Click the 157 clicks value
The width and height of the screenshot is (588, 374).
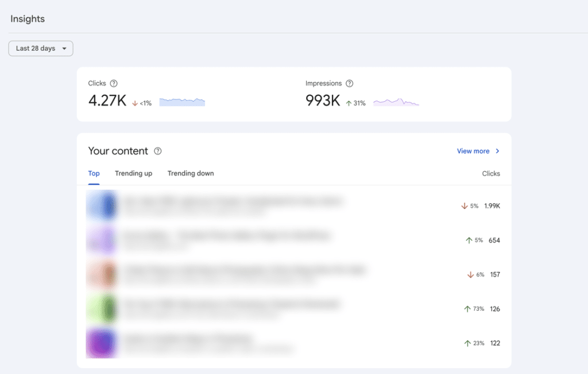click(495, 275)
